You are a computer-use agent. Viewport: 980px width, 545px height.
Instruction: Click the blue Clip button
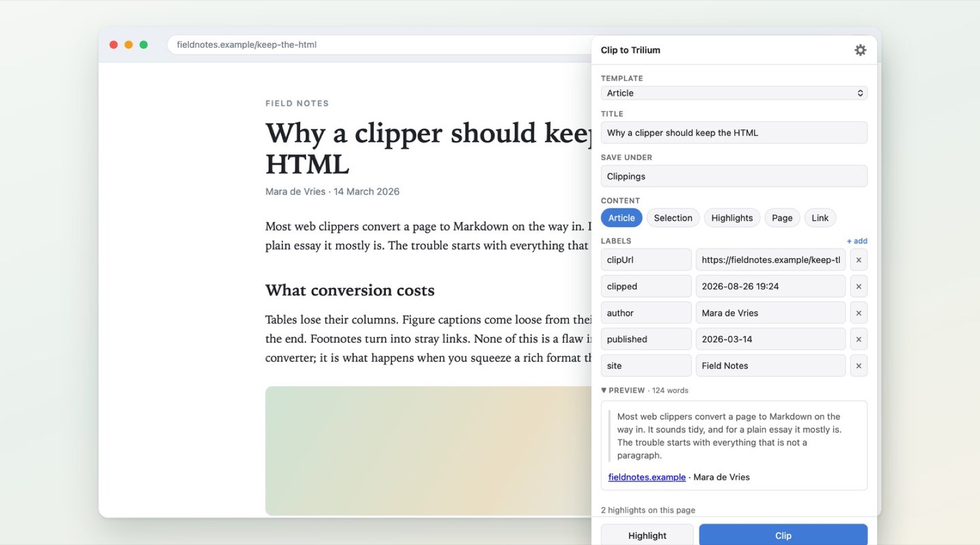point(783,535)
